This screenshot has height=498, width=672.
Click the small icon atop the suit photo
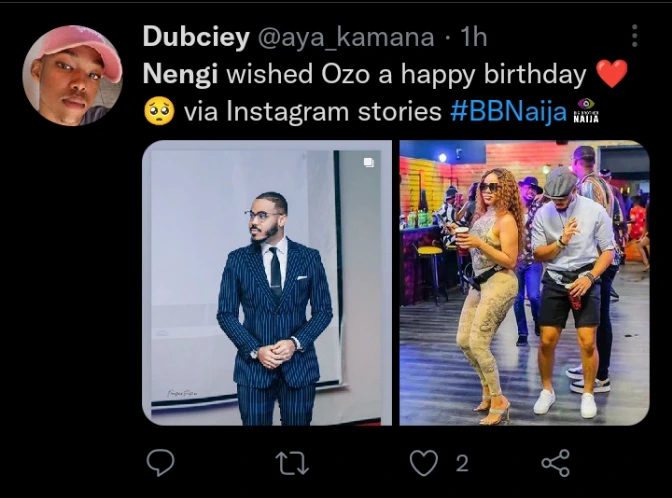click(369, 161)
